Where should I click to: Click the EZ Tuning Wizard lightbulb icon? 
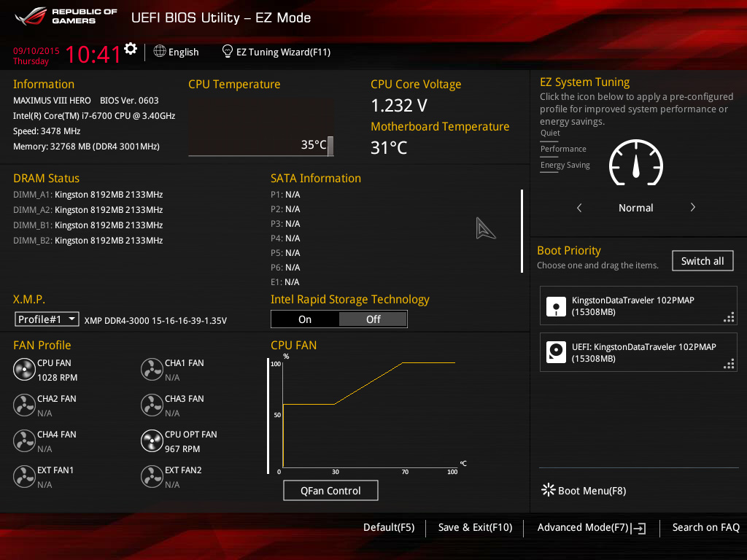228,52
